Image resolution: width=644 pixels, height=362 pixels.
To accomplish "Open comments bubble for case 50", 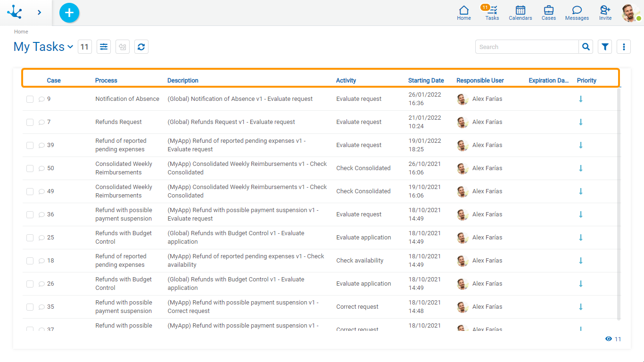I will [41, 168].
